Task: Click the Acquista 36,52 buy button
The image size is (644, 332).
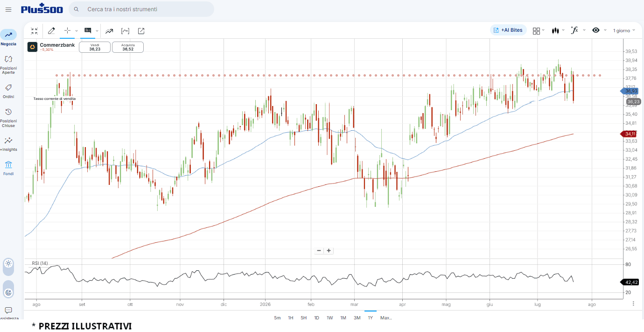Action: [x=128, y=47]
